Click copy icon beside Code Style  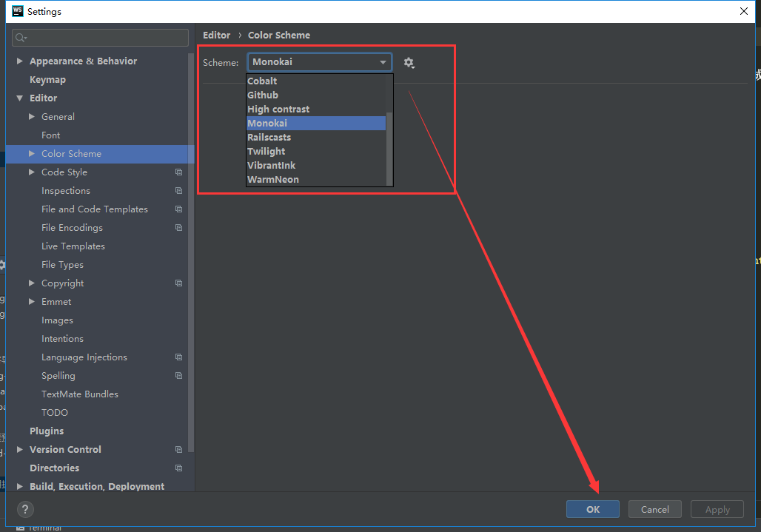coord(178,172)
